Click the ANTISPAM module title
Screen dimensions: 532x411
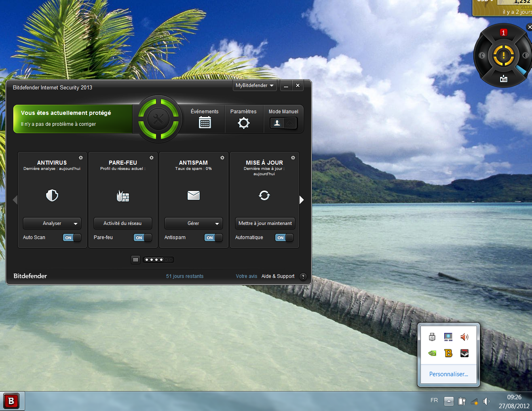click(193, 163)
